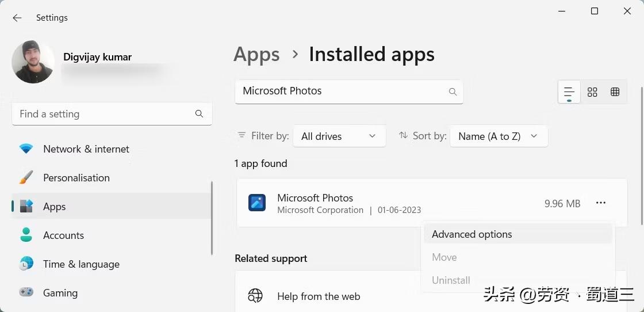This screenshot has height=312, width=644.
Task: Maximize the Settings window
Action: pos(595,11)
